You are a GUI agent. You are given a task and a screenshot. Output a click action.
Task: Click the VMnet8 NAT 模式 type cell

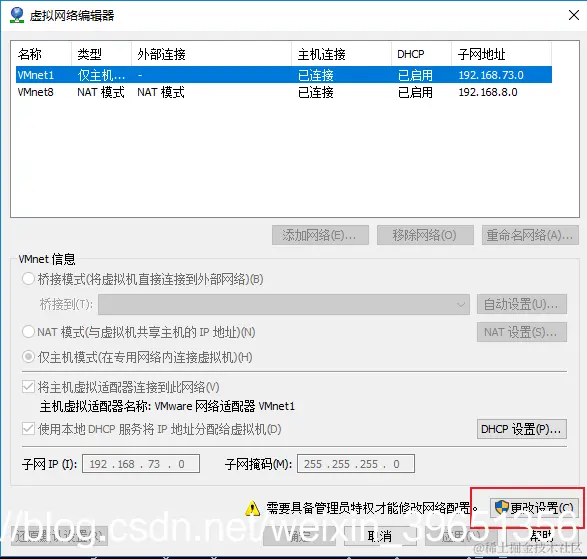101,92
